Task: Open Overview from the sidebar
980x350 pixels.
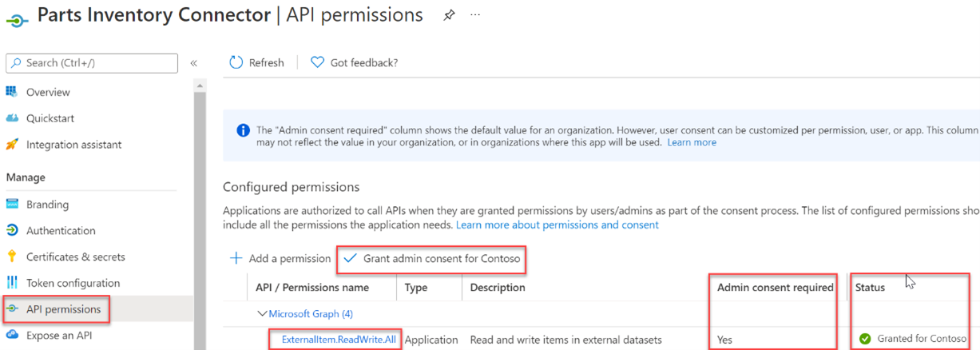Action: click(48, 92)
